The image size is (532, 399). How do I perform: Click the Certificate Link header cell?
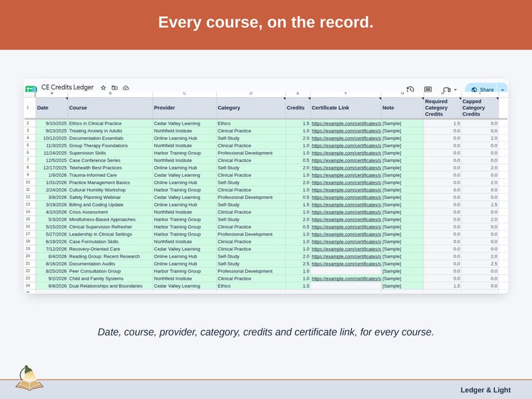(346, 108)
